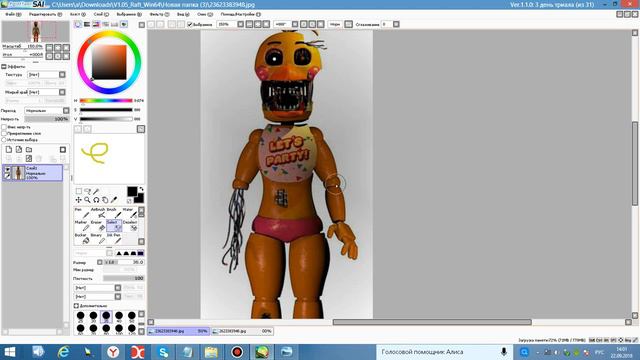Select the Water brush tool

130,213
